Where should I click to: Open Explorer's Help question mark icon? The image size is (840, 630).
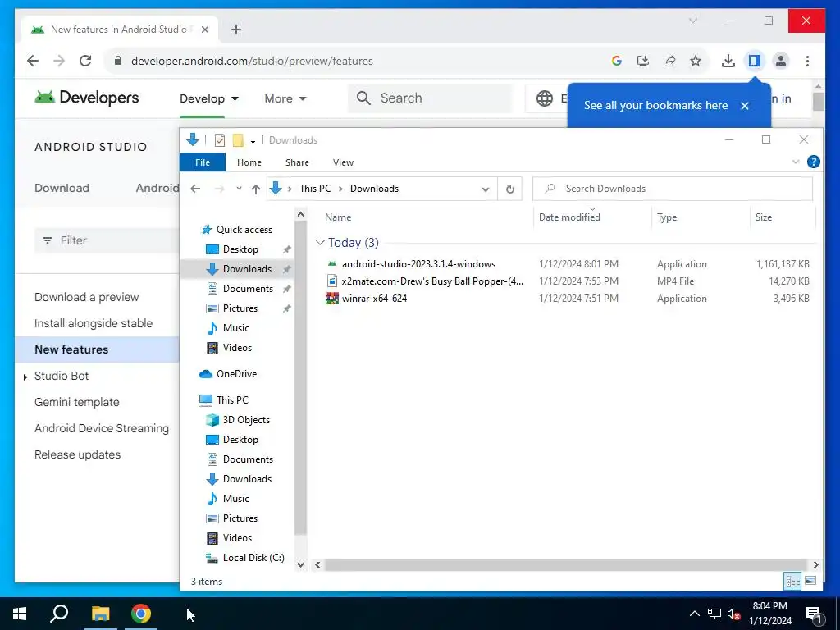pos(813,162)
